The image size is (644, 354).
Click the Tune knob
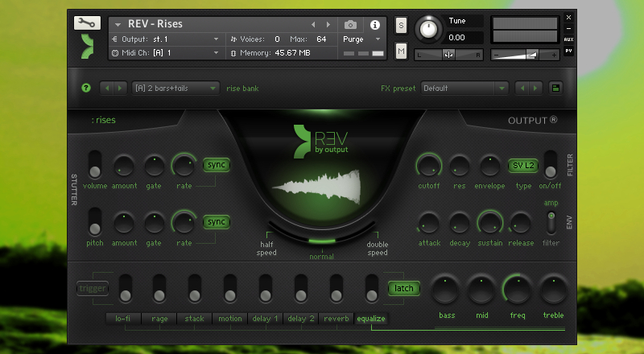click(x=428, y=29)
